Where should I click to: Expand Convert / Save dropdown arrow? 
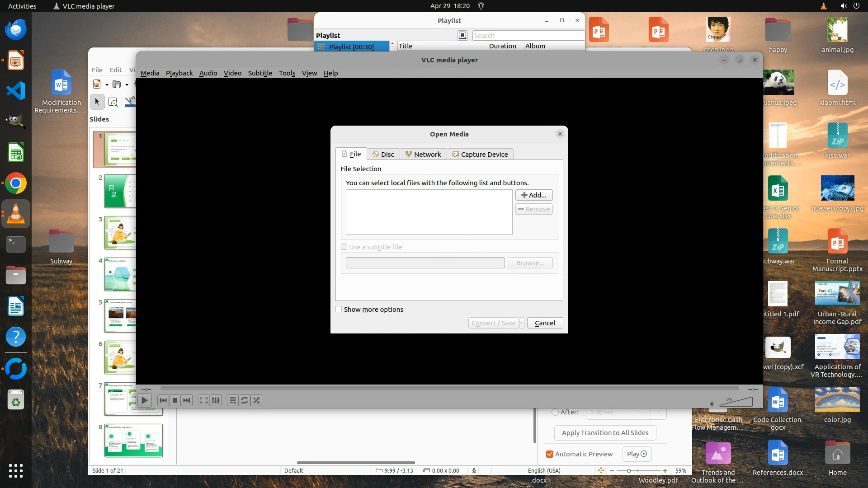click(522, 323)
